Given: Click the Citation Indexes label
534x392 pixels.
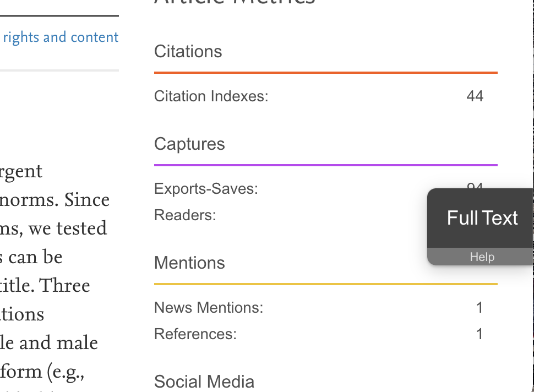Looking at the screenshot, I should point(211,96).
